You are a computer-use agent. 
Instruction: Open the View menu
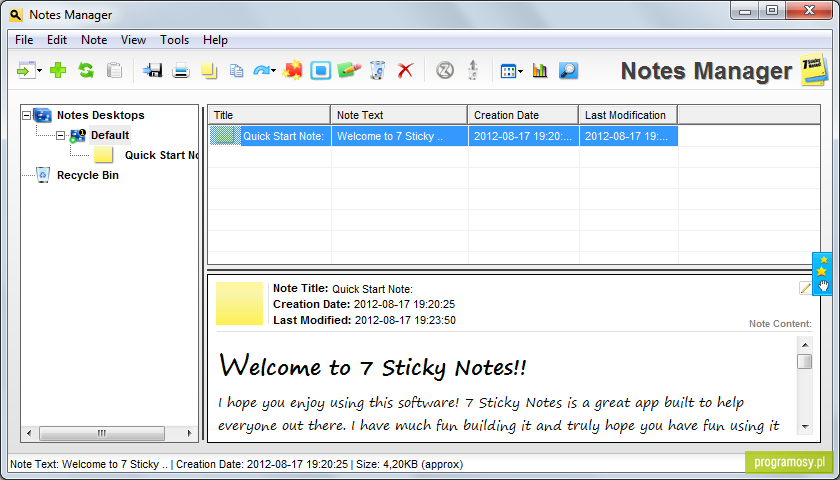133,40
